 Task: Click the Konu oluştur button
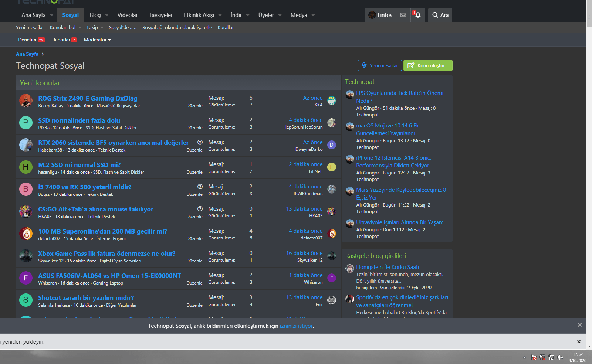coord(428,65)
